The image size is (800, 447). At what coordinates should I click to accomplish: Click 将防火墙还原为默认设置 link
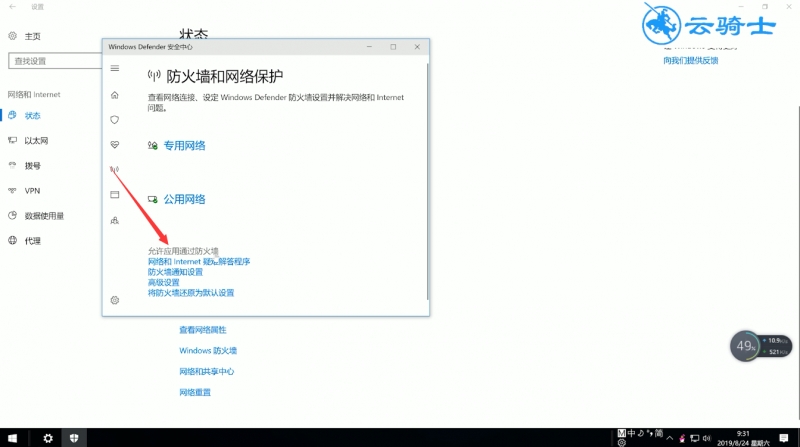coord(191,293)
